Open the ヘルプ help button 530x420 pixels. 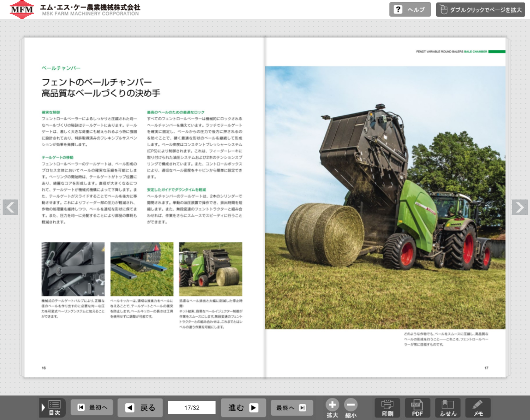click(x=410, y=10)
